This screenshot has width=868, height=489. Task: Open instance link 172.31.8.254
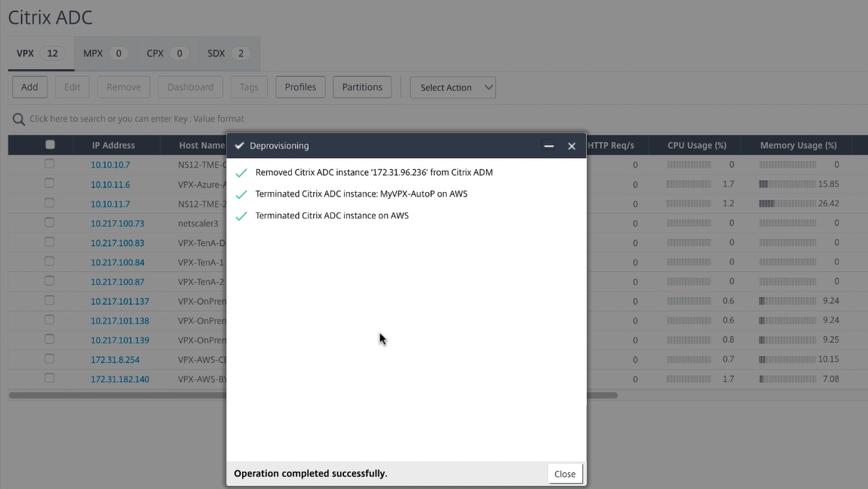[115, 360]
